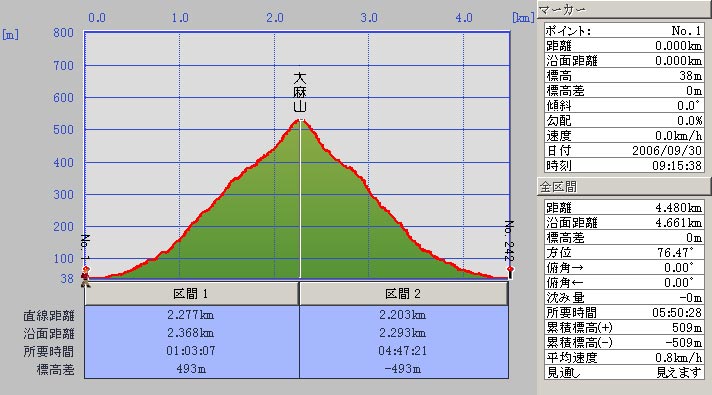Select the 区間 1 section header
The image size is (712, 395).
point(191,294)
